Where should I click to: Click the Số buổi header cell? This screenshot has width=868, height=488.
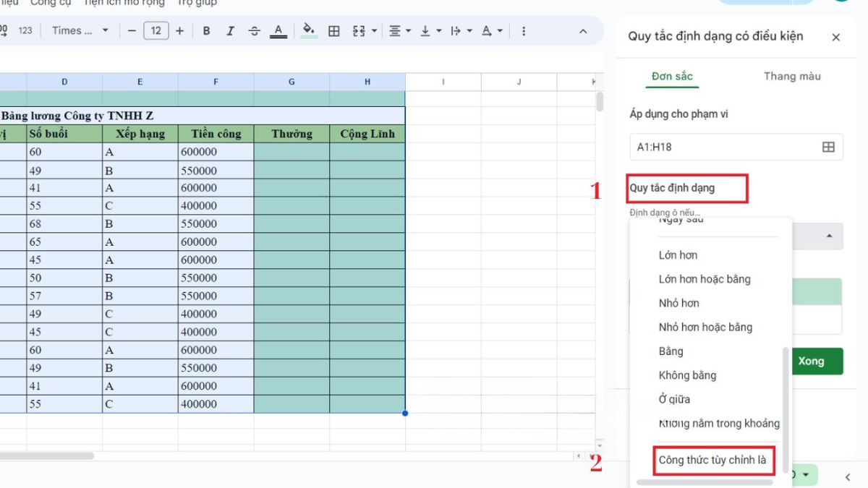tap(64, 134)
